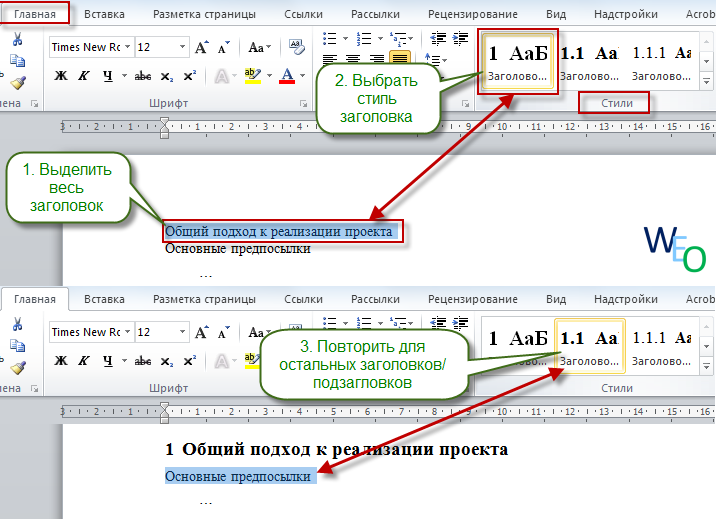
Task: Apply yellow text highlight in the top ribbon
Action: [x=253, y=76]
